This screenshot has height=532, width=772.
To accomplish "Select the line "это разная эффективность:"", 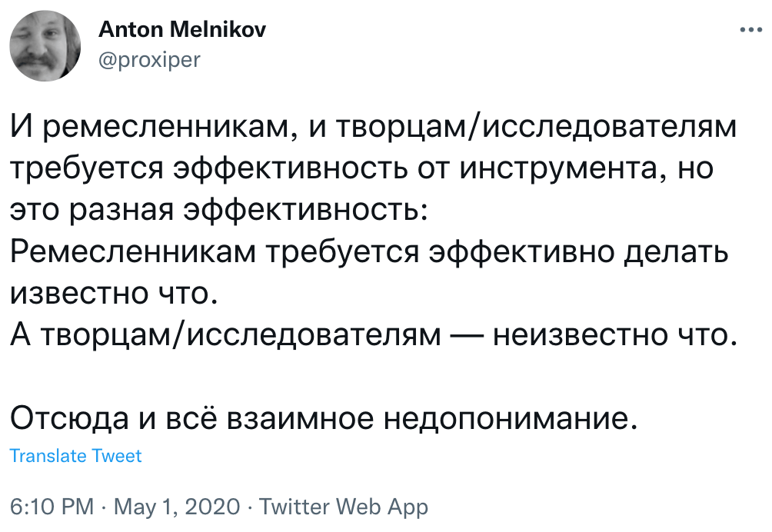I will [x=218, y=210].
